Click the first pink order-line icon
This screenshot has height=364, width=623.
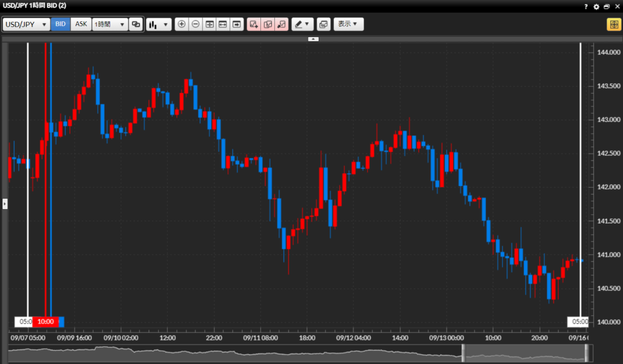coord(254,24)
